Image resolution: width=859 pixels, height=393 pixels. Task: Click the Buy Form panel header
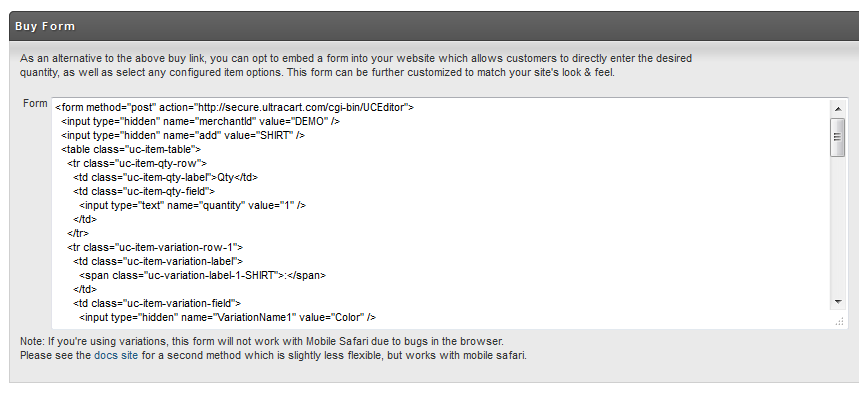tap(434, 26)
